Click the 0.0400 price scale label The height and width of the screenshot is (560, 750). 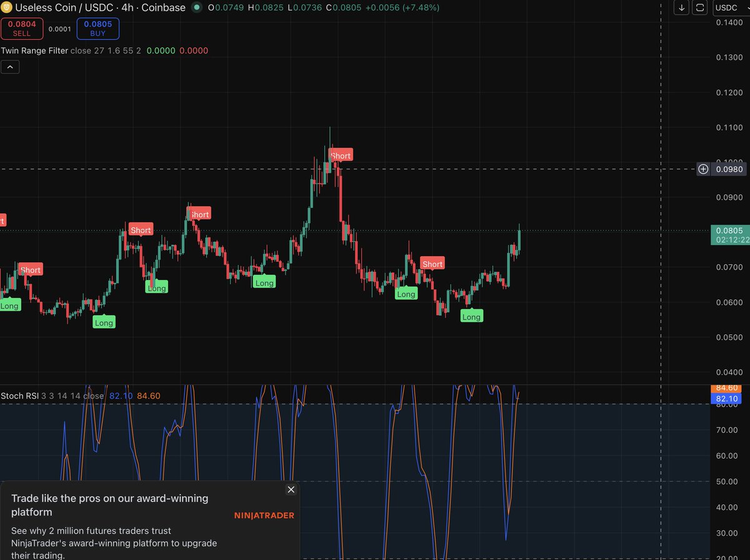(729, 372)
